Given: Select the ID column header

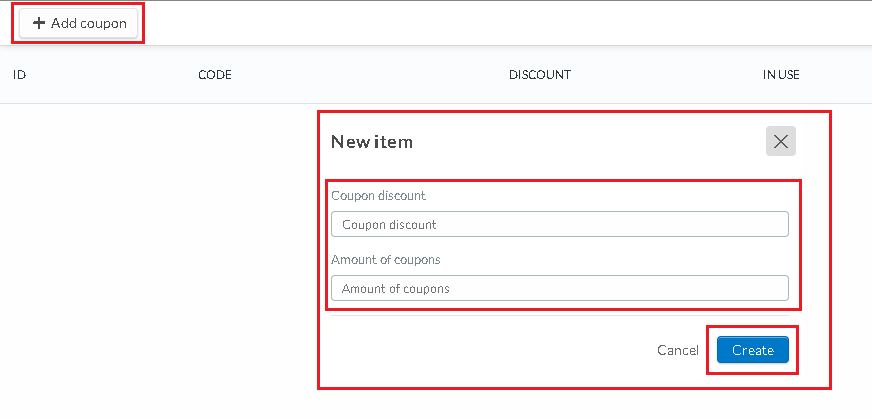Looking at the screenshot, I should click(19, 75).
